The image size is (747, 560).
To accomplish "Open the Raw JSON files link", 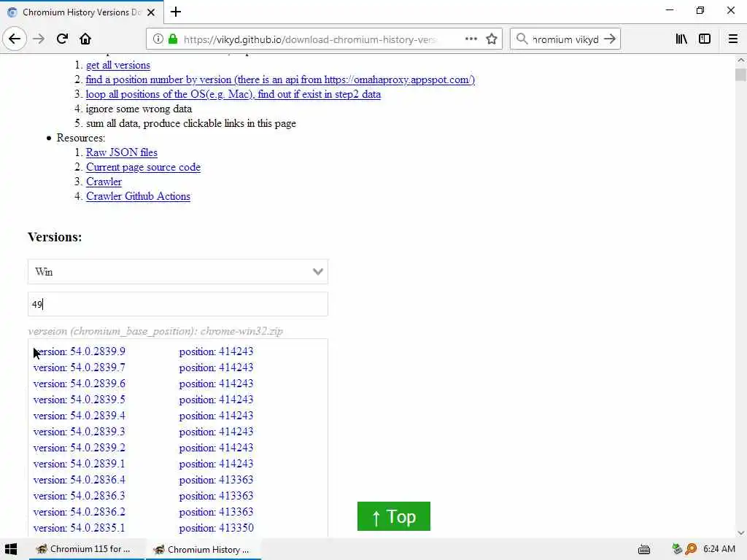I will 122,152.
